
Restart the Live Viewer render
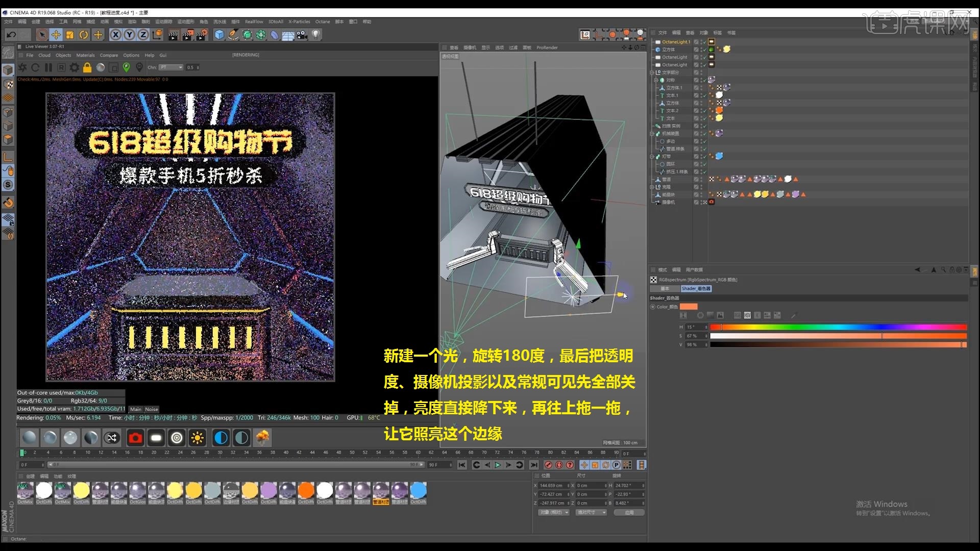35,67
